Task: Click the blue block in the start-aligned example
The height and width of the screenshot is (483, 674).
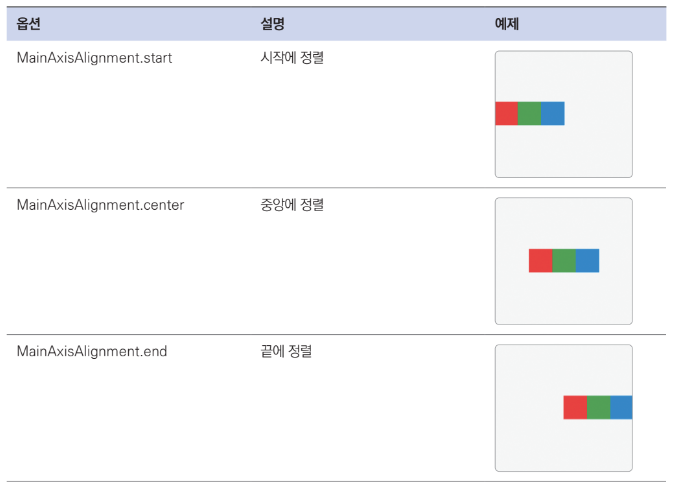Action: coord(553,113)
